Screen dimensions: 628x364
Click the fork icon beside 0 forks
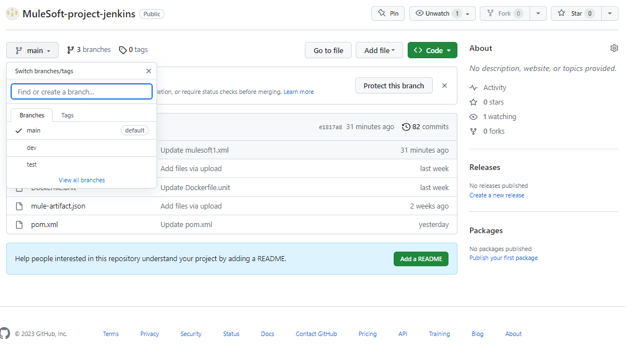[x=474, y=131]
